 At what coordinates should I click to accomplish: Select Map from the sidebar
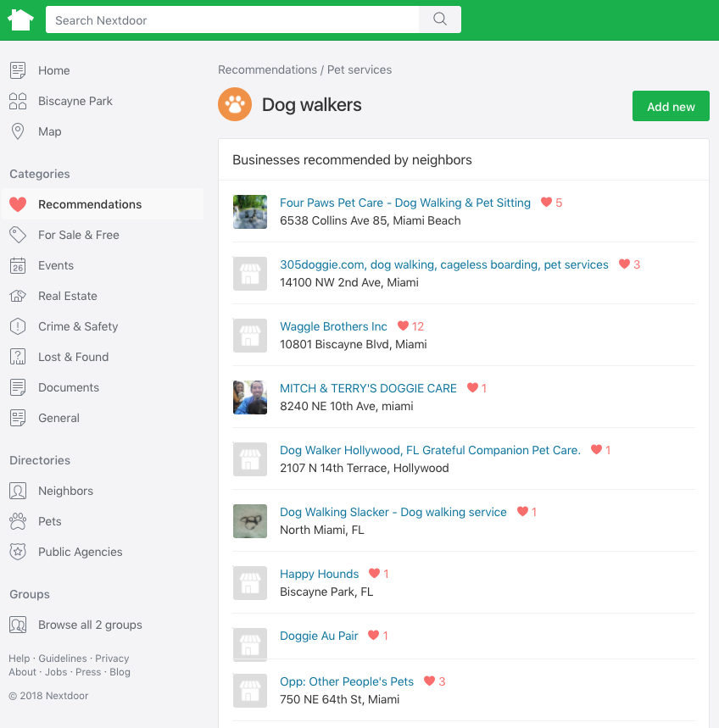click(50, 132)
